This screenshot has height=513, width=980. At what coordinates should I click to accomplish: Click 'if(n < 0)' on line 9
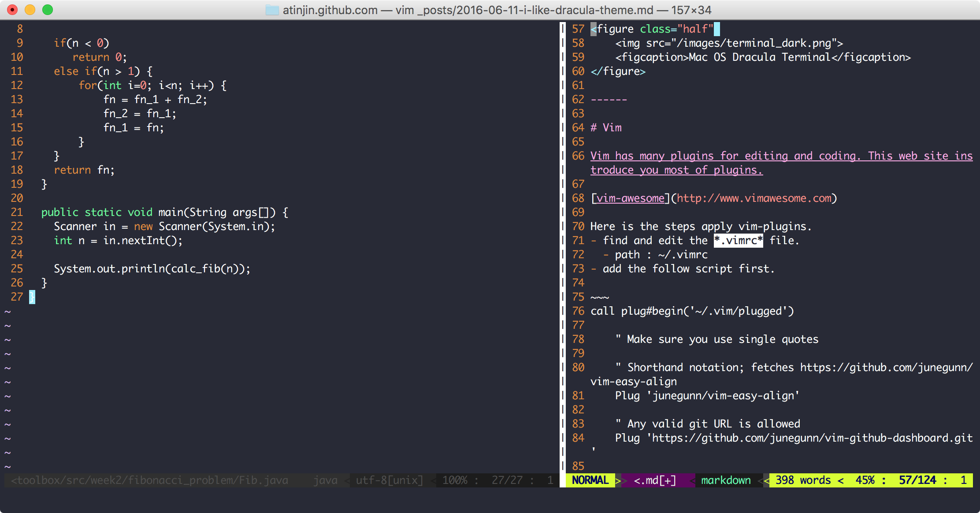pyautogui.click(x=82, y=43)
